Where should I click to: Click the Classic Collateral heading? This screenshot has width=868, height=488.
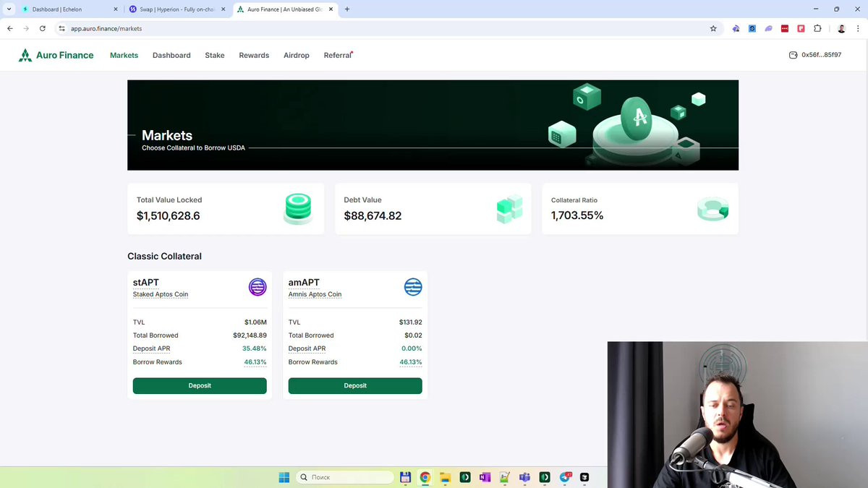click(164, 256)
